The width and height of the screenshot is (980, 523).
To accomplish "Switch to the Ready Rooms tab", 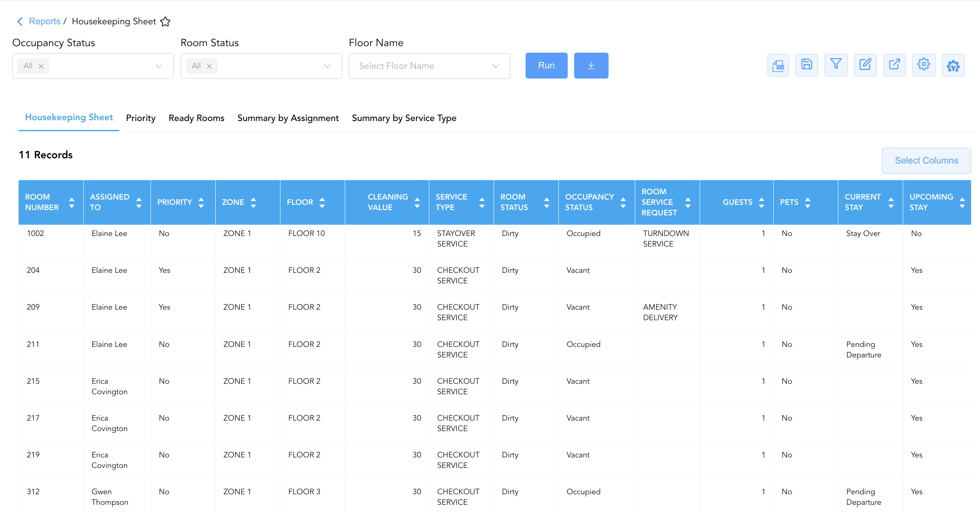I will coord(196,118).
